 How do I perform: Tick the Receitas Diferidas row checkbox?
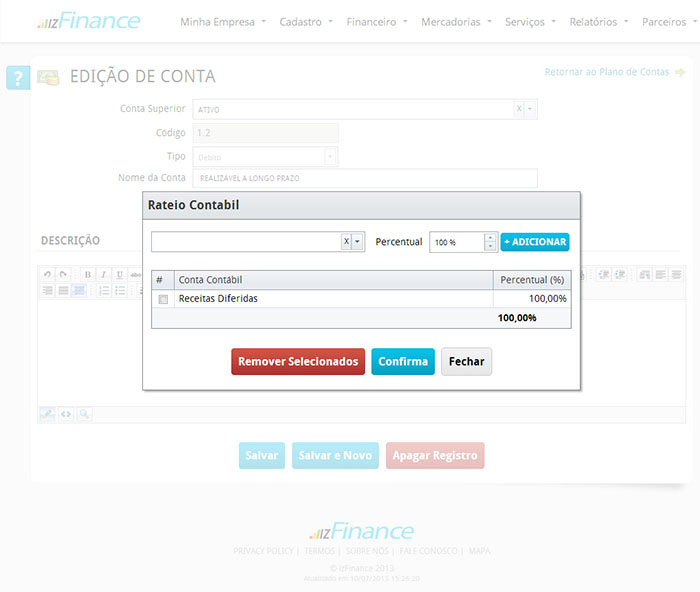(x=163, y=299)
